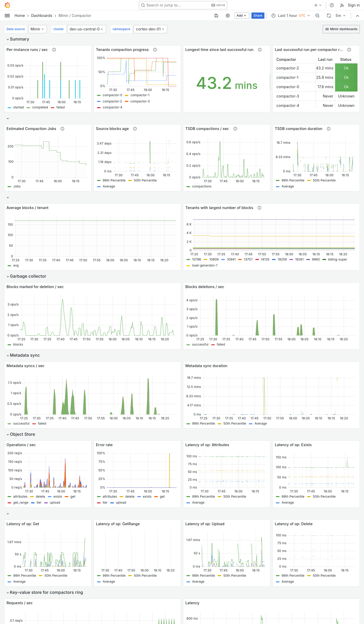The height and width of the screenshot is (624, 364).
Task: Sort table by Status column header
Action: tap(346, 60)
